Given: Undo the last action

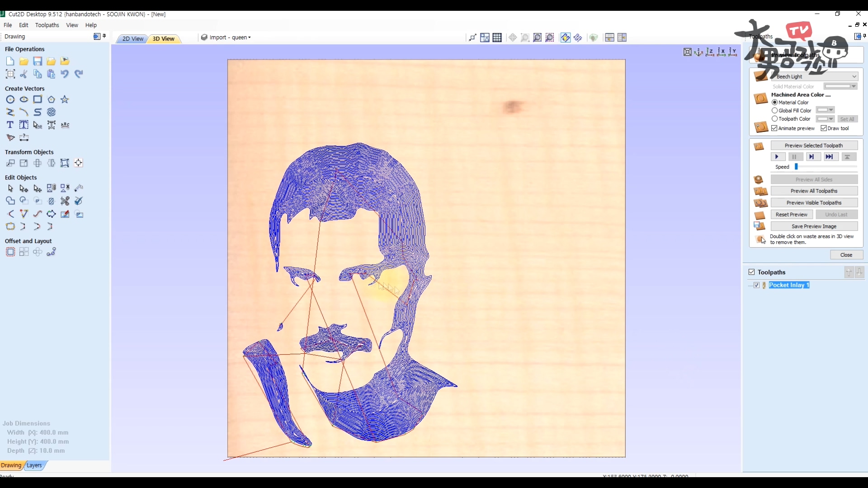Looking at the screenshot, I should pyautogui.click(x=65, y=74).
